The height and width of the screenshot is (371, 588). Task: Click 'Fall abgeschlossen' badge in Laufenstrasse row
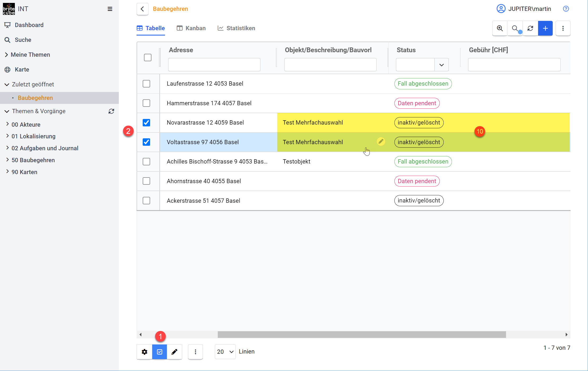pos(423,84)
